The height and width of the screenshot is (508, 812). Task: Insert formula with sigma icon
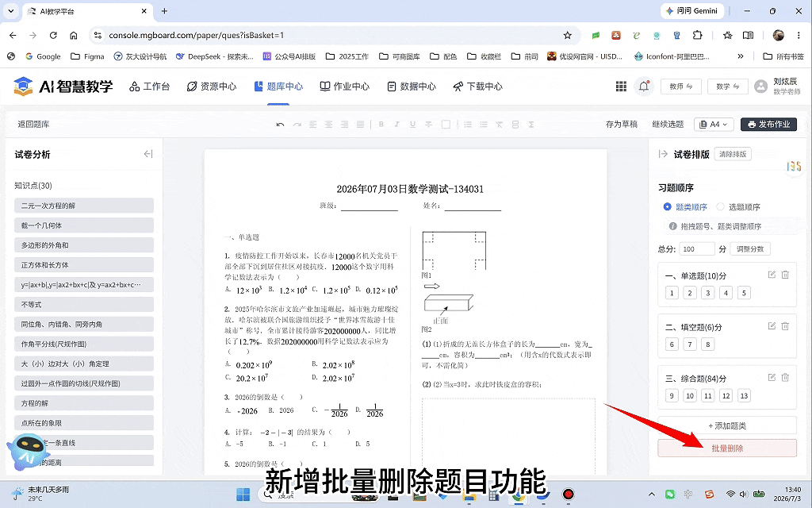530,125
